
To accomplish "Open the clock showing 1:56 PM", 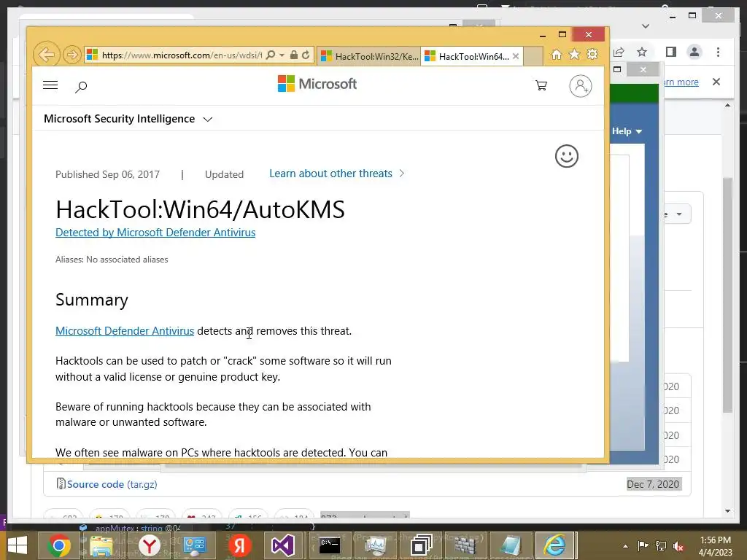I will [715, 545].
